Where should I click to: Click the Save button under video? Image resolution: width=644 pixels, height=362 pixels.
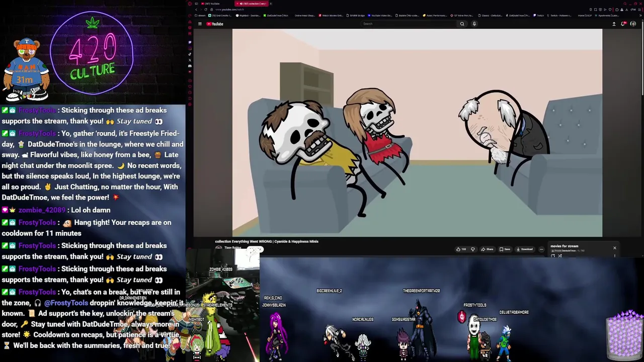pos(505,249)
